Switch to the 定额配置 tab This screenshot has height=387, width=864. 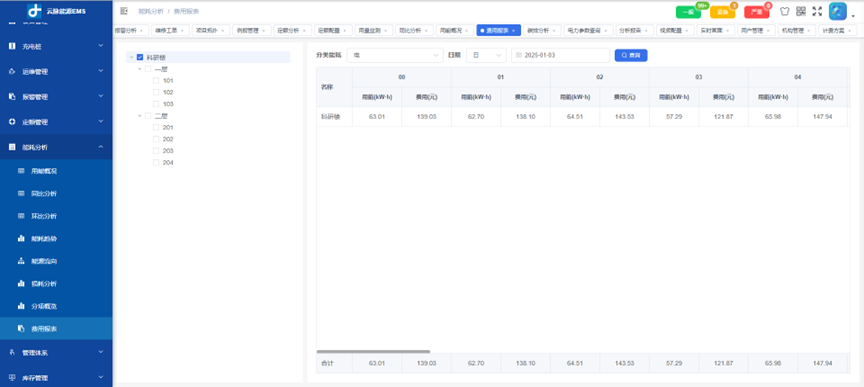coord(332,31)
